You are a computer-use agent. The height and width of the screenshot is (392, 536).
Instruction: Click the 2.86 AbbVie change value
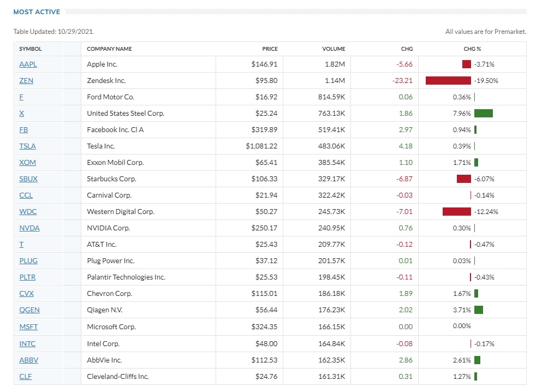(406, 360)
